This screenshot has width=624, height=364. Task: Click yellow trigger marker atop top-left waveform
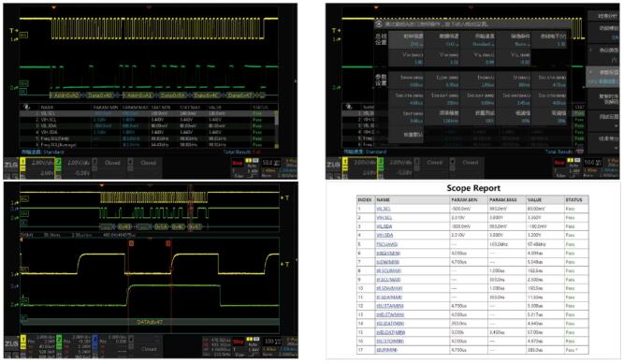(x=53, y=7)
